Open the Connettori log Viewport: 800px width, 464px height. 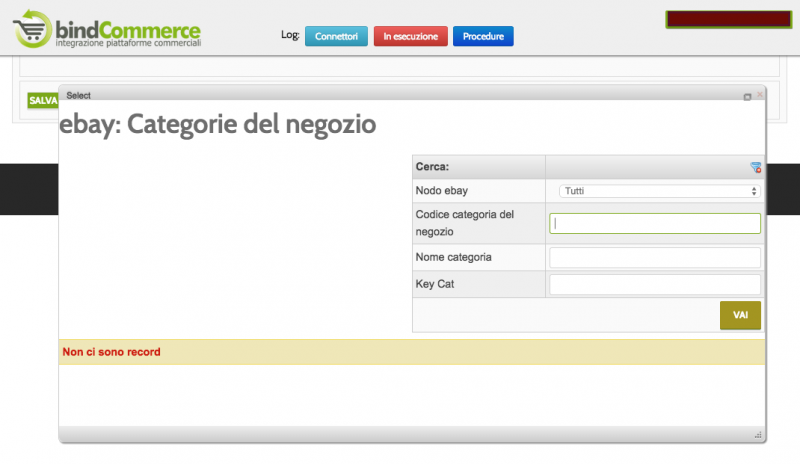point(336,36)
